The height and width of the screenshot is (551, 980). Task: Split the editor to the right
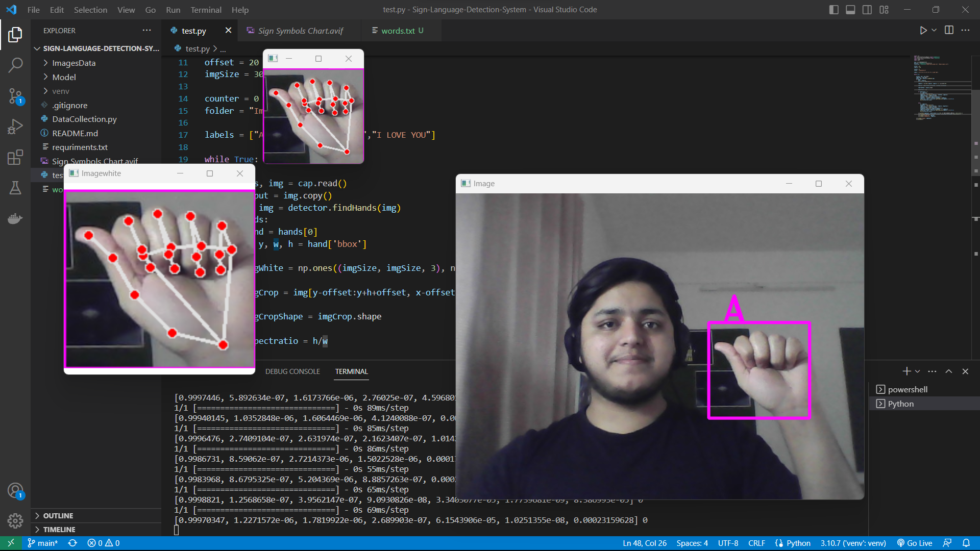point(949,31)
